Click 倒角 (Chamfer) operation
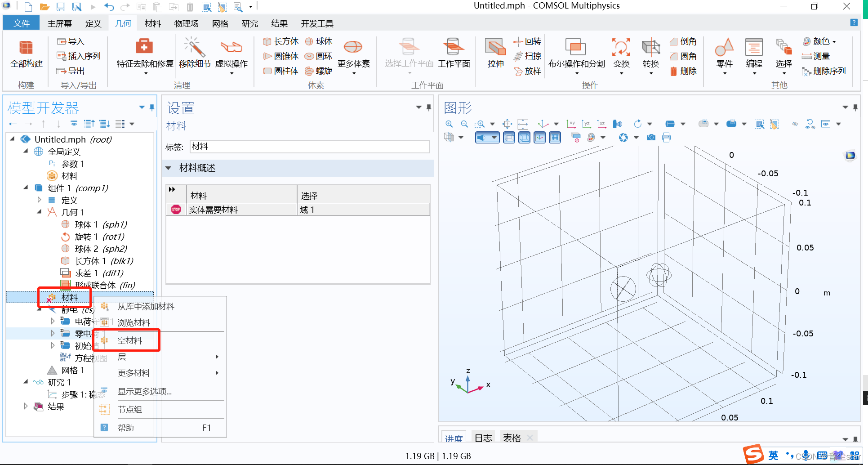The image size is (868, 465). pyautogui.click(x=683, y=41)
